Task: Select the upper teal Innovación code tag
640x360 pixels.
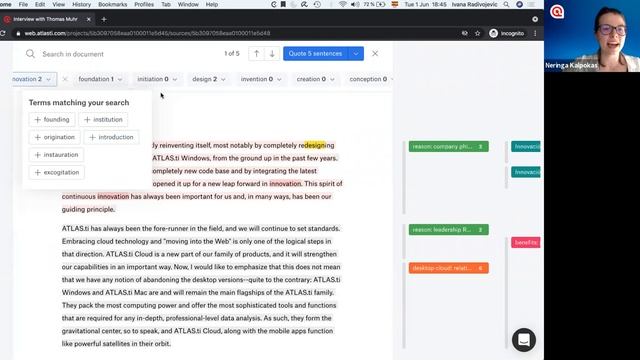Action: [x=526, y=147]
